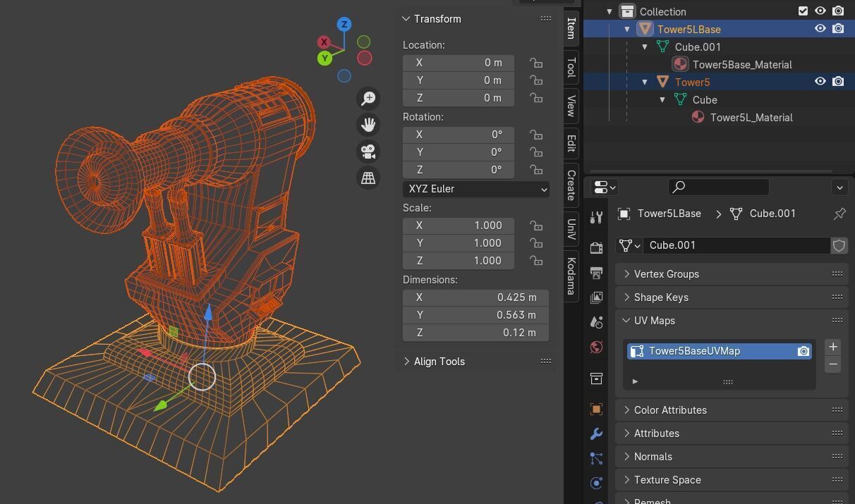Open the Particles properties tab icon
Viewport: 855px width, 504px height.
coord(596,458)
